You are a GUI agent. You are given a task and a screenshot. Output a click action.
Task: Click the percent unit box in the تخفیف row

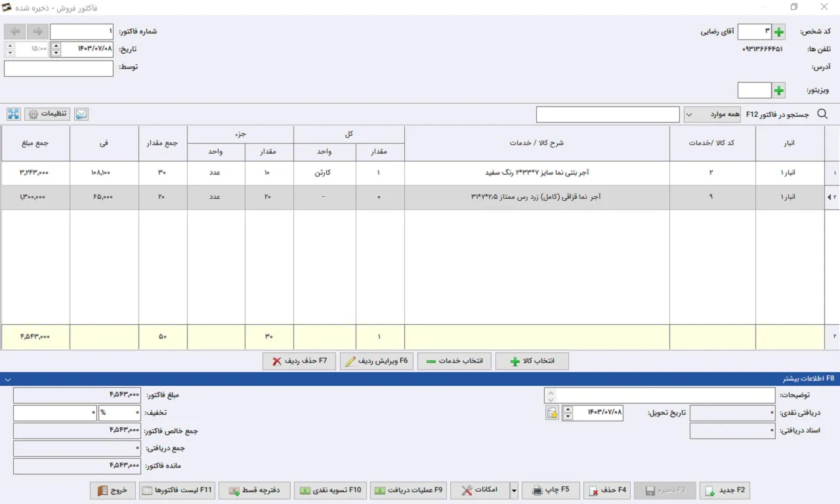point(119,413)
